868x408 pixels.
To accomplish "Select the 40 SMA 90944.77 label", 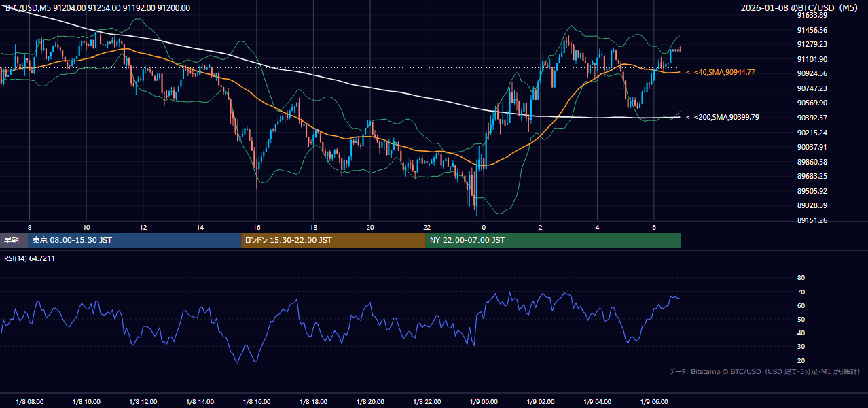I will pyautogui.click(x=721, y=72).
